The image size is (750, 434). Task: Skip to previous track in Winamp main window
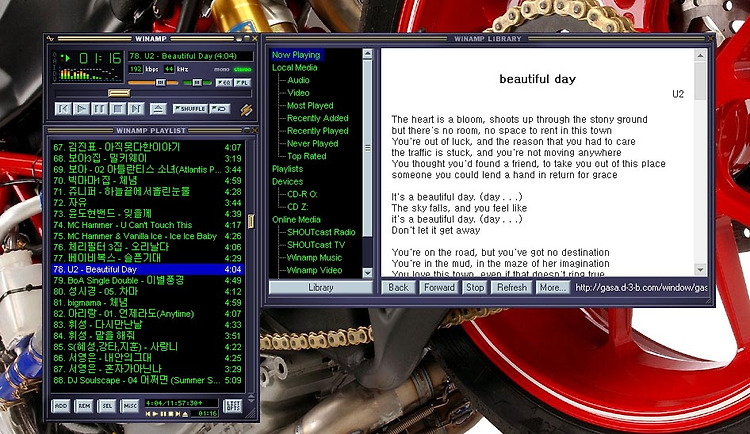[x=63, y=109]
